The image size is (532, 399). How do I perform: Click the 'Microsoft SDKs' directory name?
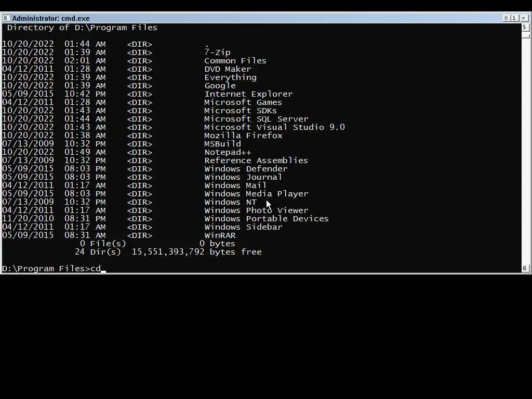pos(241,111)
